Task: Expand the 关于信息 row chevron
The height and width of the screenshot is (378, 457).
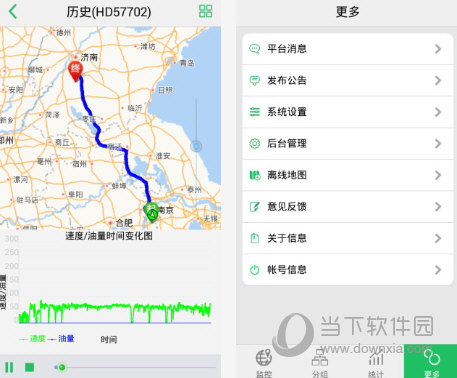Action: [438, 238]
